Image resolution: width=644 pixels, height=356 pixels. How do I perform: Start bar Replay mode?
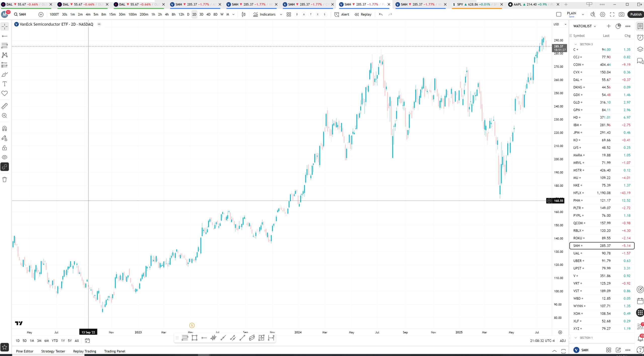(363, 14)
